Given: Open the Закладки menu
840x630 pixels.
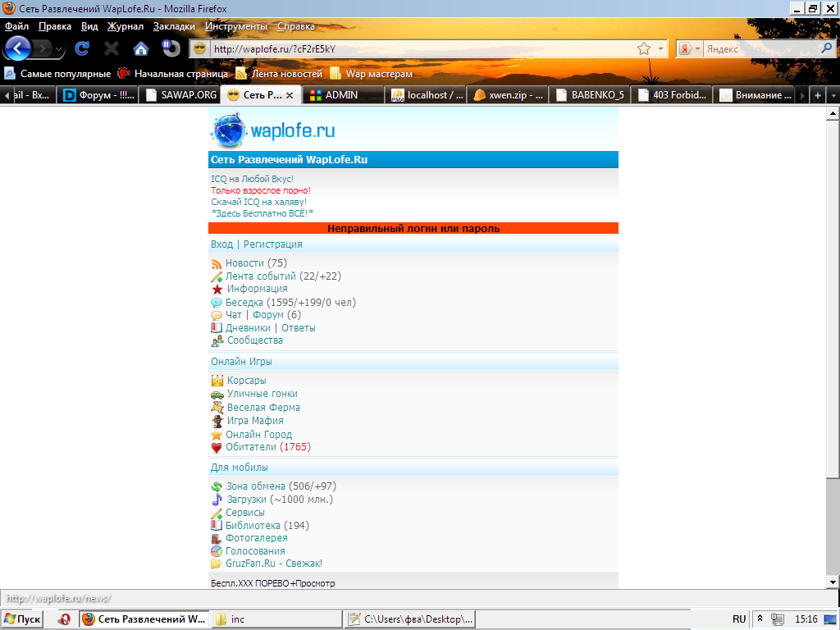Looking at the screenshot, I should pyautogui.click(x=174, y=26).
